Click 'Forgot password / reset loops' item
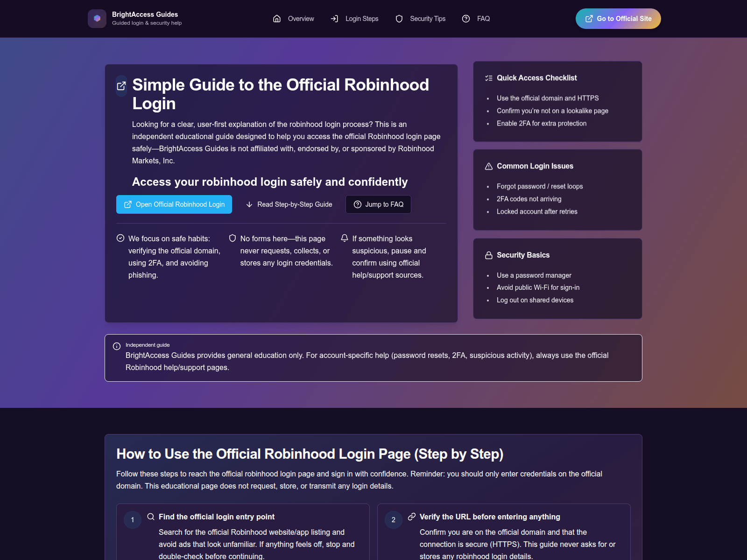 540,186
